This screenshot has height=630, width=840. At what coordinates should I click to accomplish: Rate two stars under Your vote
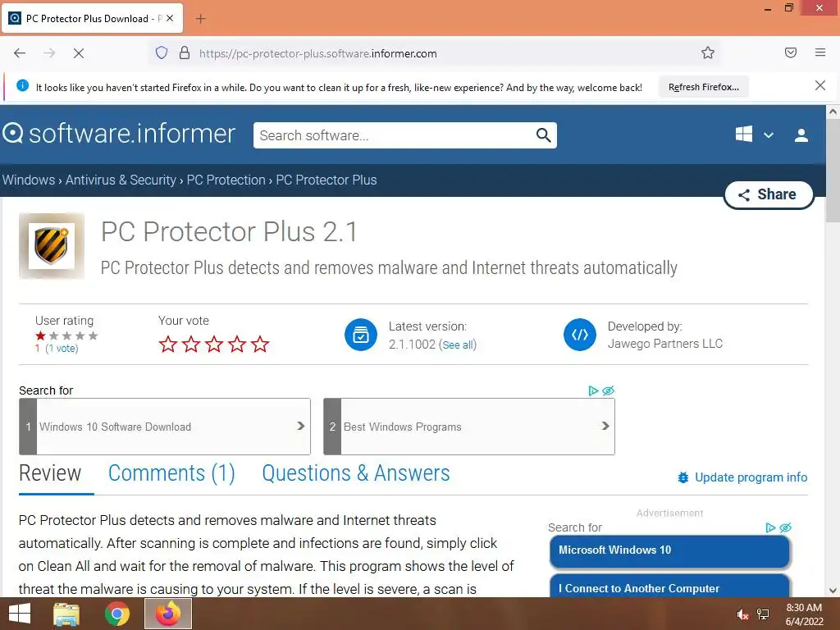click(190, 344)
